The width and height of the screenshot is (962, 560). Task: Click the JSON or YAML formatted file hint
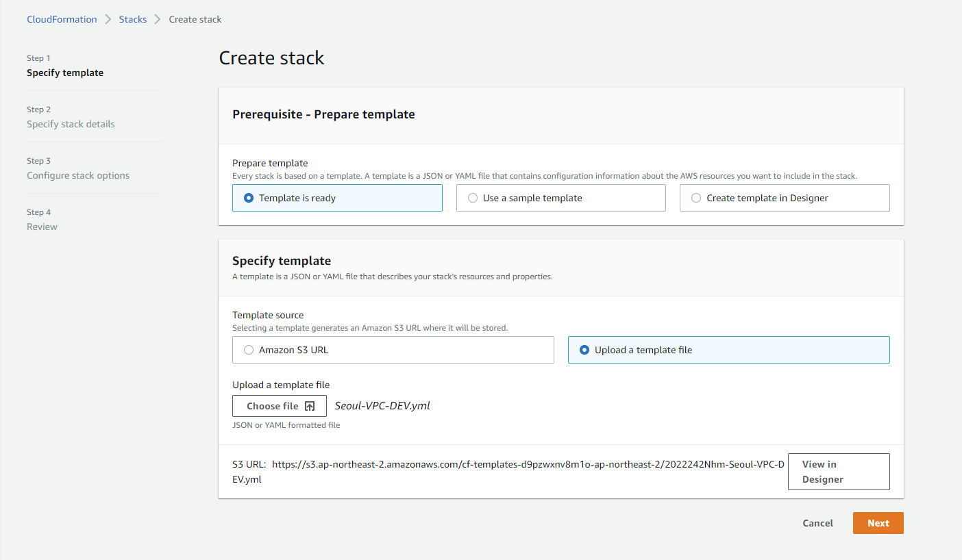coord(286,425)
